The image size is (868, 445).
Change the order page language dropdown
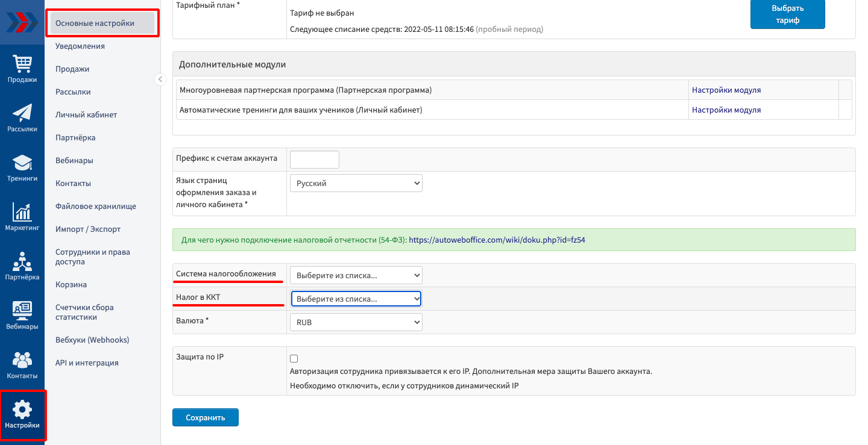[356, 183]
